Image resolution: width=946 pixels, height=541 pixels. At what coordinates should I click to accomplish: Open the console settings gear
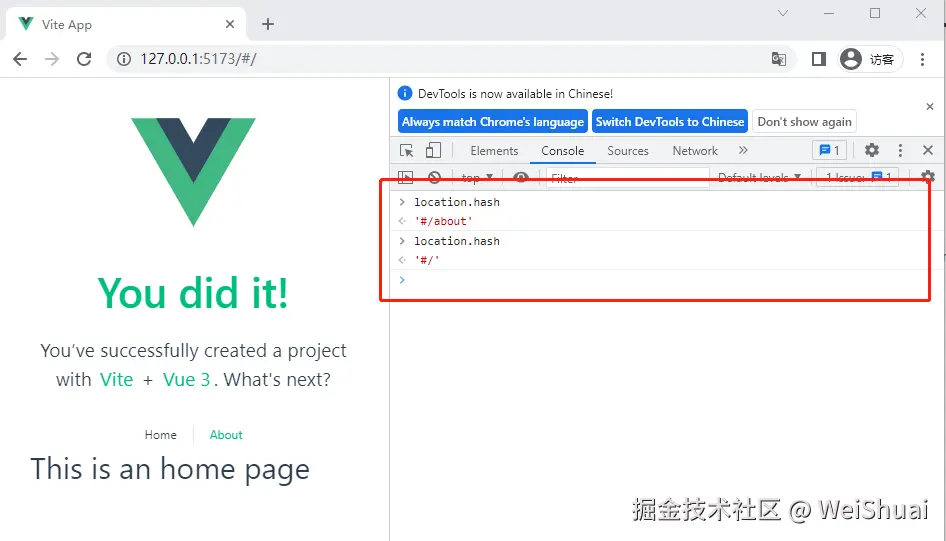pyautogui.click(x=928, y=177)
